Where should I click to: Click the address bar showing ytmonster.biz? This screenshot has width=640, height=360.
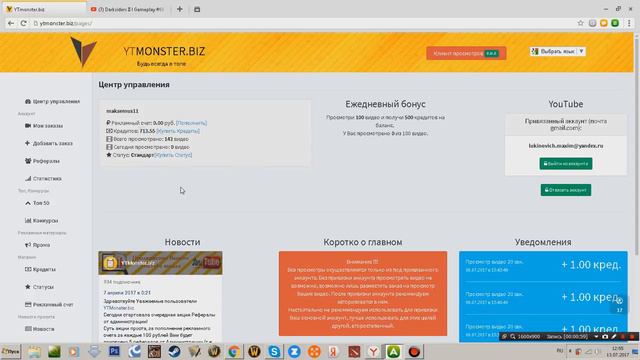302,23
